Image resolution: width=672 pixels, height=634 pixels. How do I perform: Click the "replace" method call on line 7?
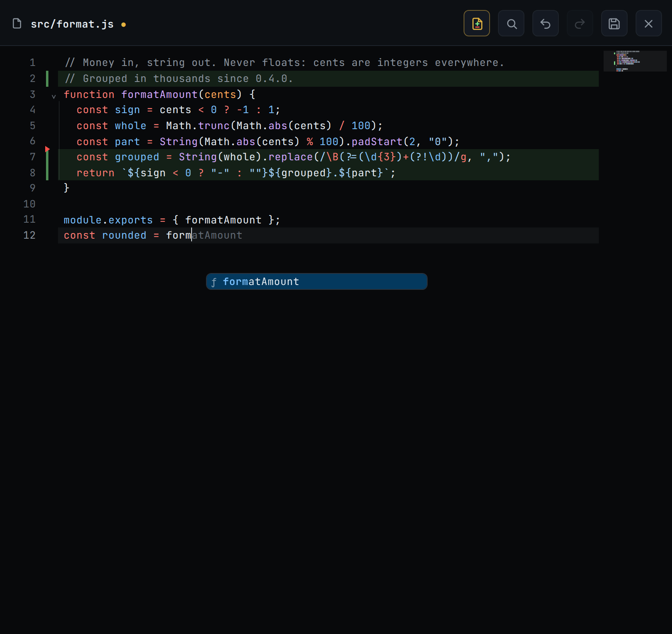click(291, 157)
